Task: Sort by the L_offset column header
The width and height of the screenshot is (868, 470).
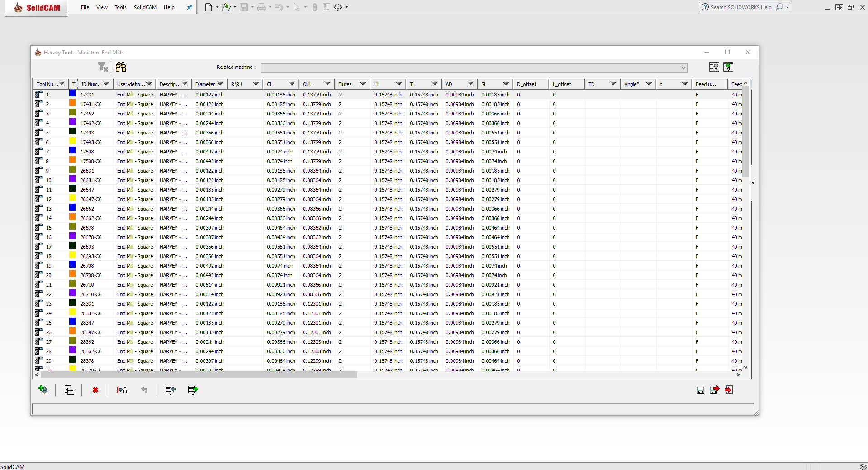Action: coord(567,84)
